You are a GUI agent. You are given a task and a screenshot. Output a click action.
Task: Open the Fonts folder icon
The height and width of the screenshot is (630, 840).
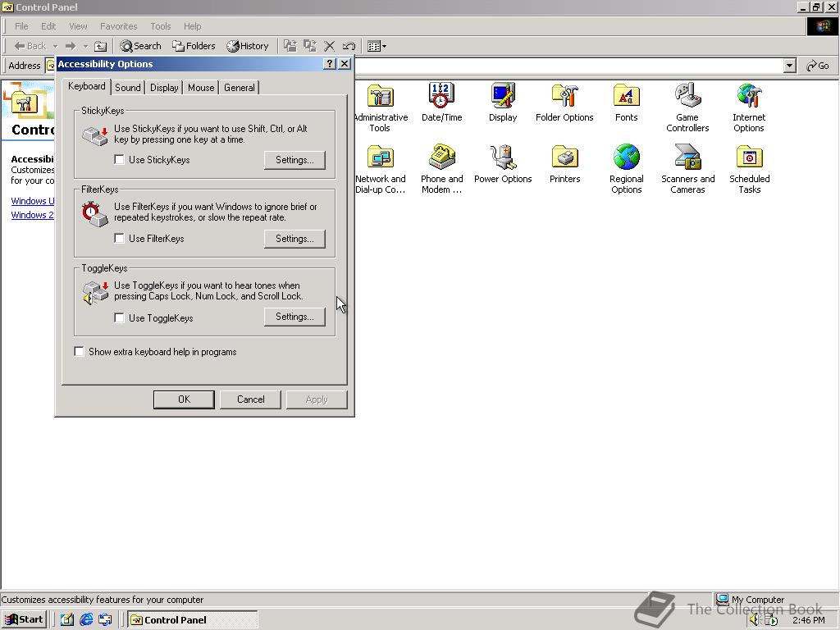(626, 103)
